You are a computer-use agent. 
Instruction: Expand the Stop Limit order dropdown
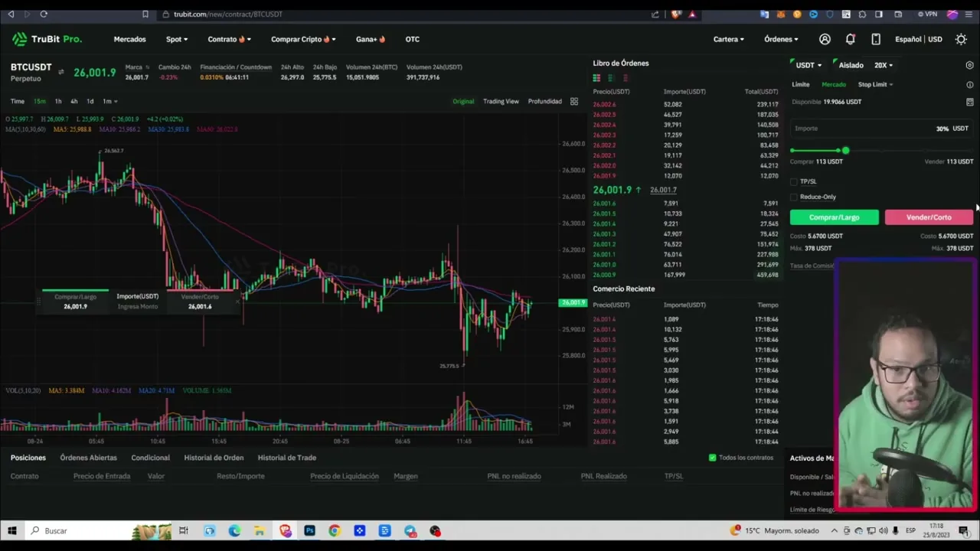click(875, 85)
